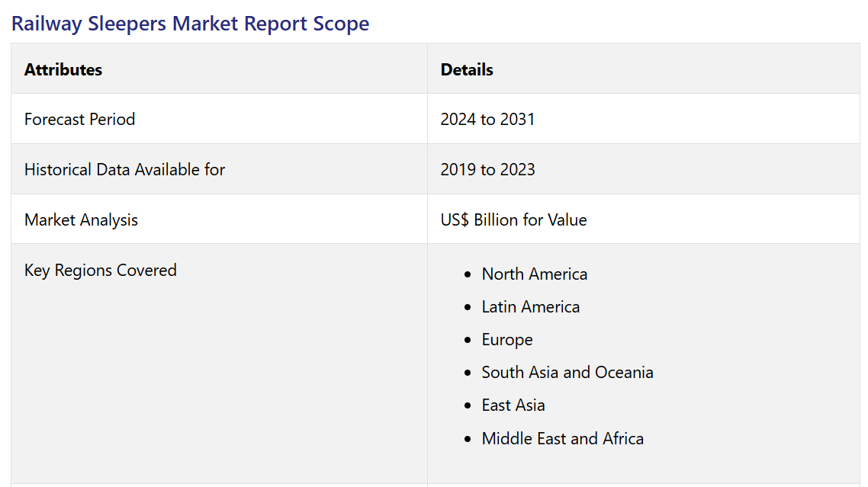Image resolution: width=868 pixels, height=487 pixels.
Task: Click South Asia and Oceania list item
Action: pyautogui.click(x=567, y=372)
